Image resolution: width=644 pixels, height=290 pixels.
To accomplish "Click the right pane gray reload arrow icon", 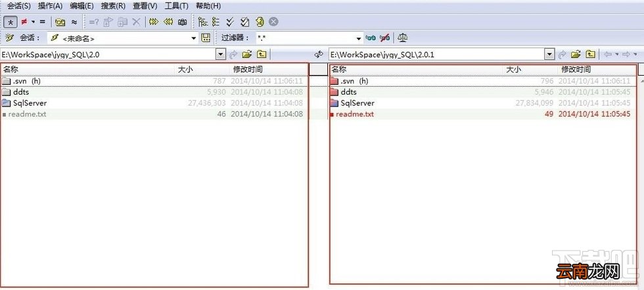I will pyautogui.click(x=563, y=54).
